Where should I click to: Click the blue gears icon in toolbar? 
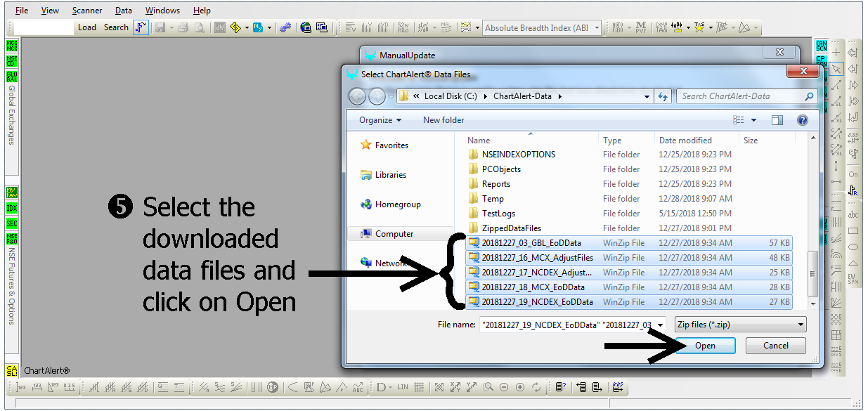285,27
